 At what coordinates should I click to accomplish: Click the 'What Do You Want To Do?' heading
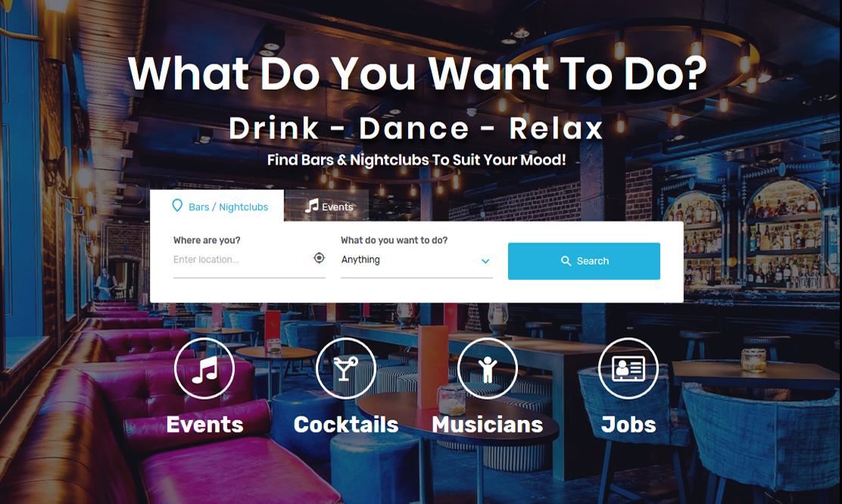[x=417, y=73]
